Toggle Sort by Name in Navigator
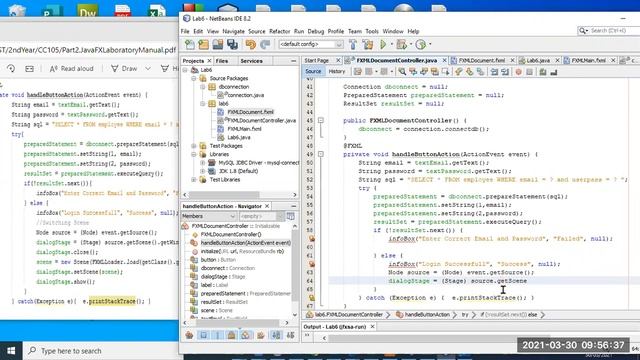The height and width of the screenshot is (360, 640). [276, 335]
